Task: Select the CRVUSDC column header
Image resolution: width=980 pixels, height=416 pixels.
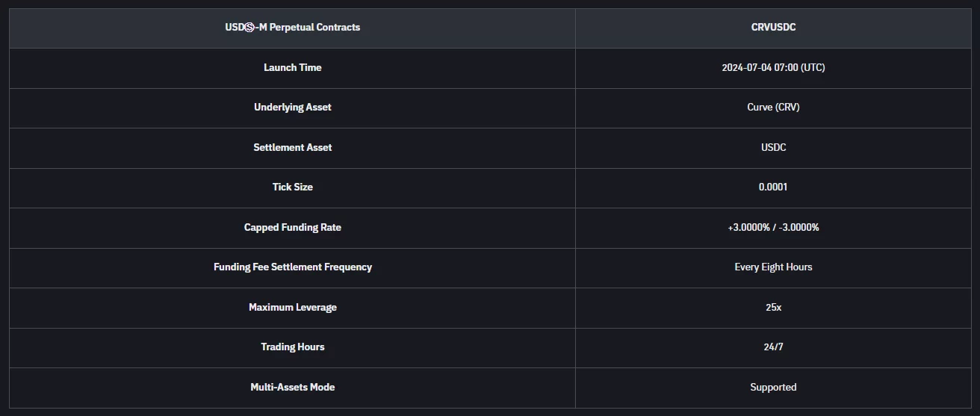Action: click(x=773, y=28)
